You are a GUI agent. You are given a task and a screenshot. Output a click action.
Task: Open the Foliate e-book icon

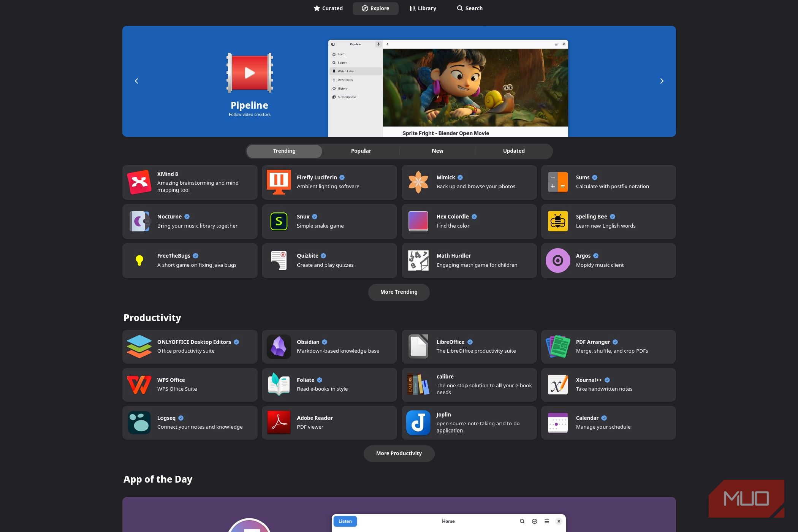coord(279,385)
